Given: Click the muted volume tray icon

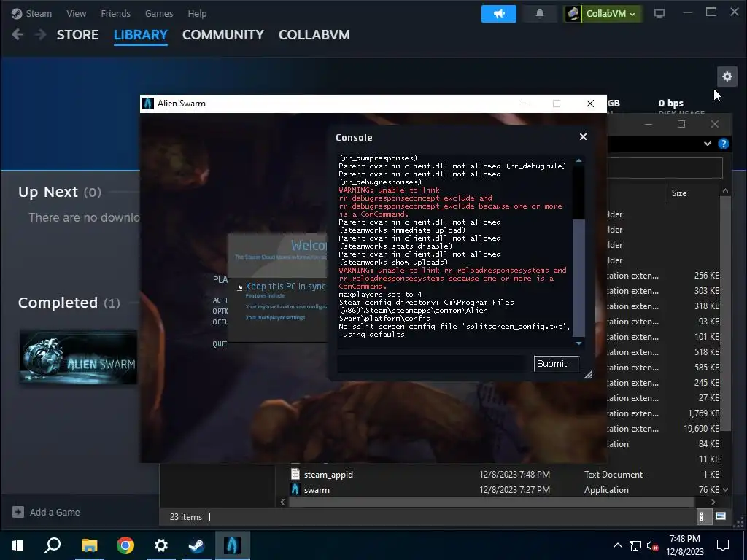Looking at the screenshot, I should (x=653, y=545).
